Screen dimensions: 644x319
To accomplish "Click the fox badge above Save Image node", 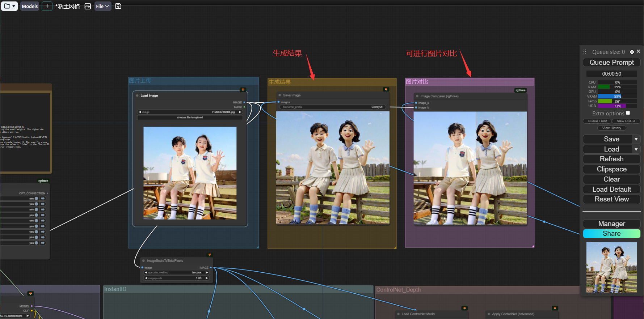I will (x=386, y=89).
